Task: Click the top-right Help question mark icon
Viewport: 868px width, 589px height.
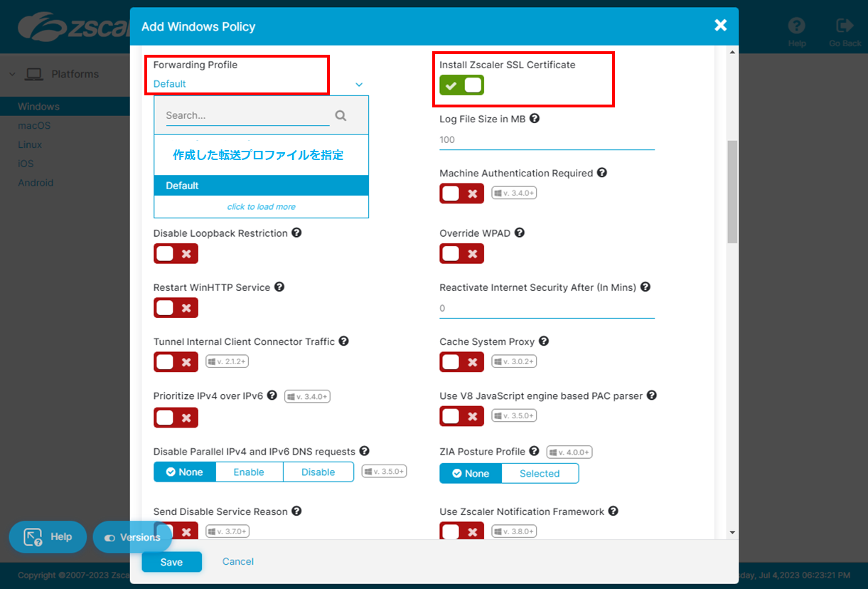Action: (x=797, y=26)
